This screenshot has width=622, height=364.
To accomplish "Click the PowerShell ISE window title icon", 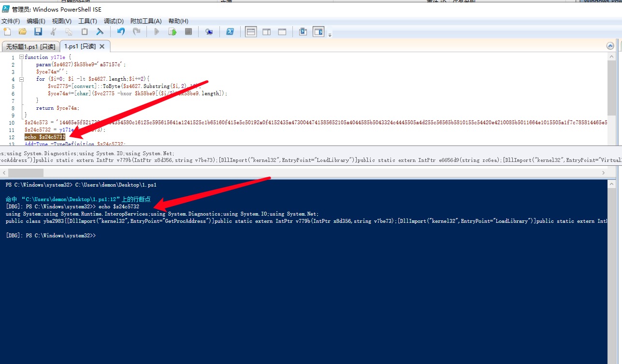I will tap(6, 9).
